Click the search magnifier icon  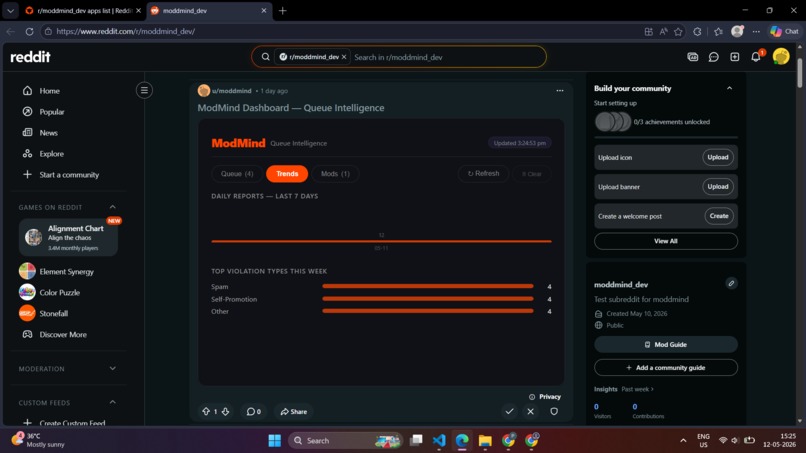(x=265, y=57)
